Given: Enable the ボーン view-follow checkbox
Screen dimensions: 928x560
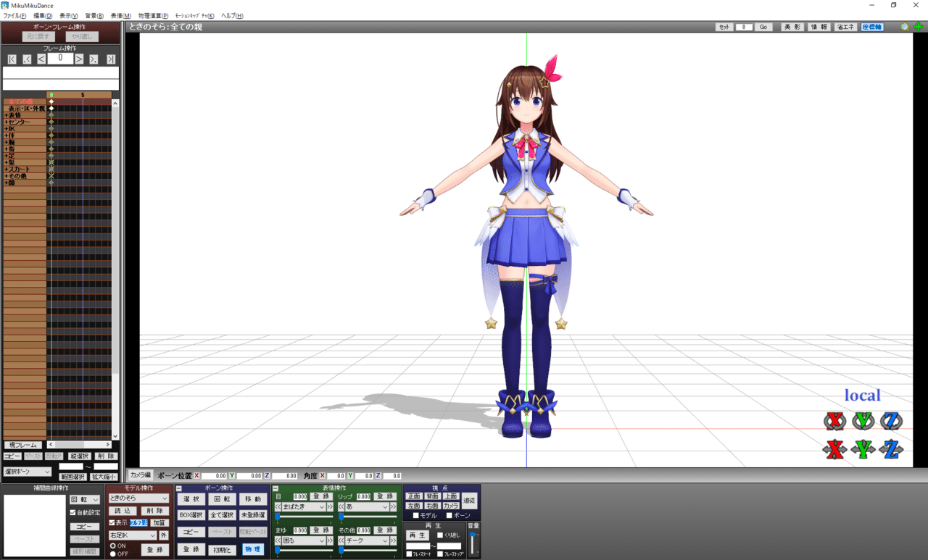Looking at the screenshot, I should coord(449,515).
